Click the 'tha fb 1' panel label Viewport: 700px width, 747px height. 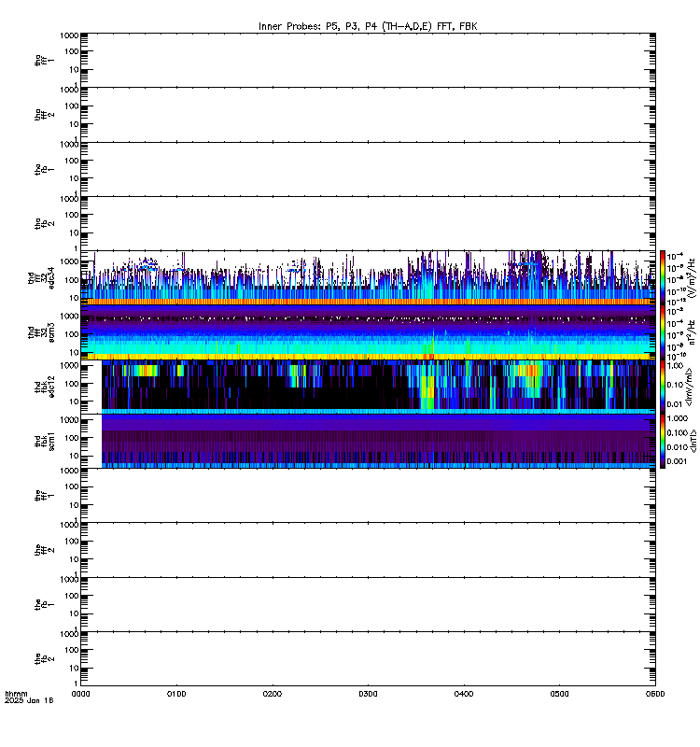pyautogui.click(x=44, y=169)
